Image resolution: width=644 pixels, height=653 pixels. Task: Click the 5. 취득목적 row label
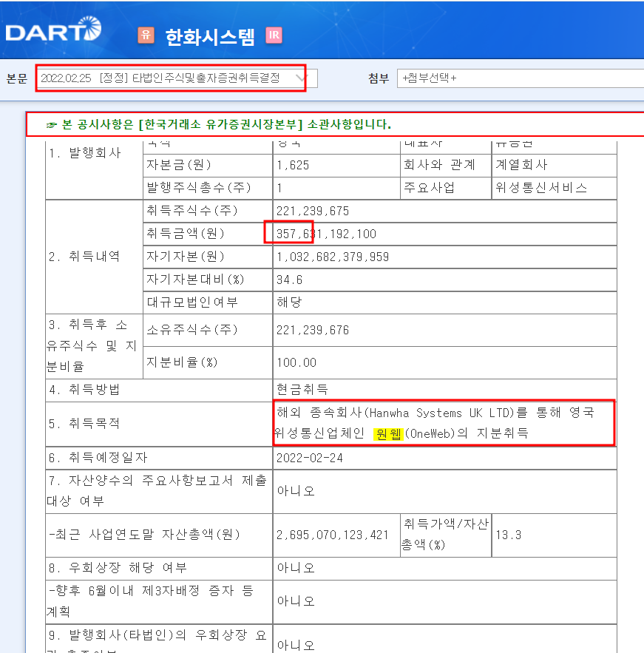[x=84, y=424]
